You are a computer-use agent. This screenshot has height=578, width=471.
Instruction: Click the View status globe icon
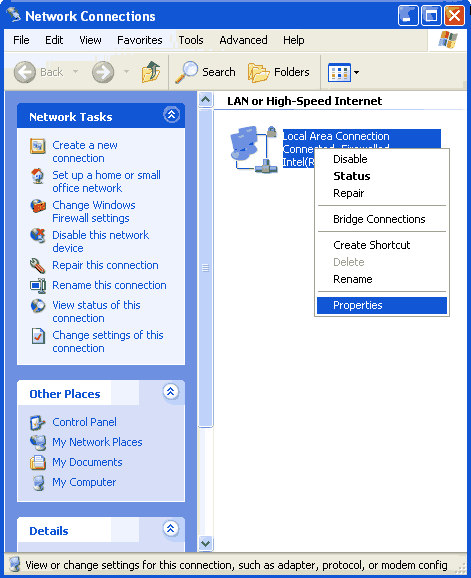38,306
